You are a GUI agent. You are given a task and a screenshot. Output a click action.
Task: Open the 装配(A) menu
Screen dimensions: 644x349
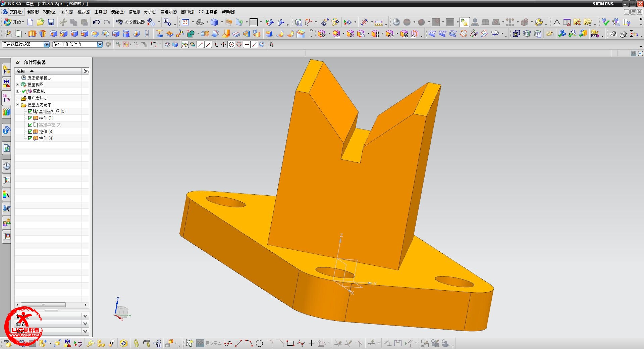[117, 12]
